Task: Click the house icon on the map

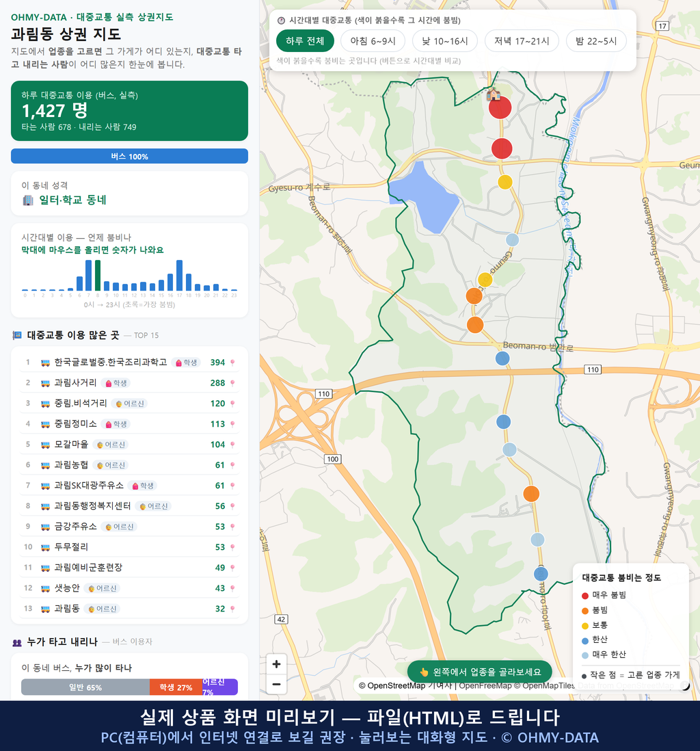Action: (x=493, y=94)
